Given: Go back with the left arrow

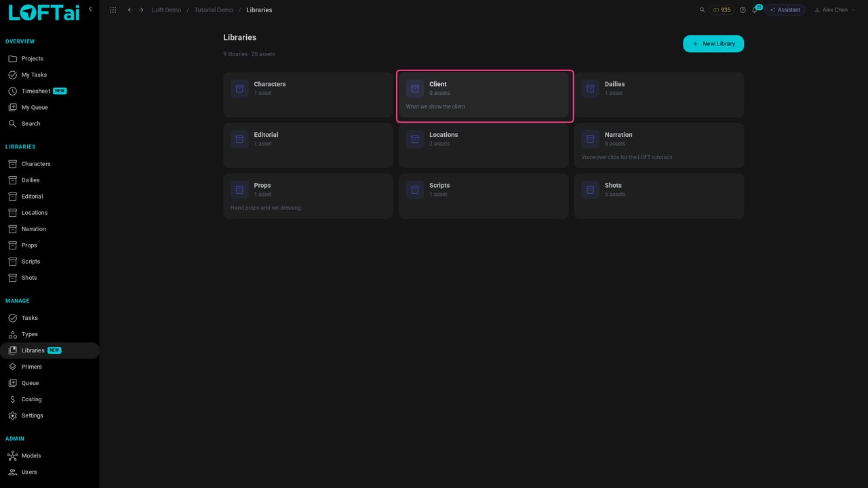Looking at the screenshot, I should [x=130, y=10].
